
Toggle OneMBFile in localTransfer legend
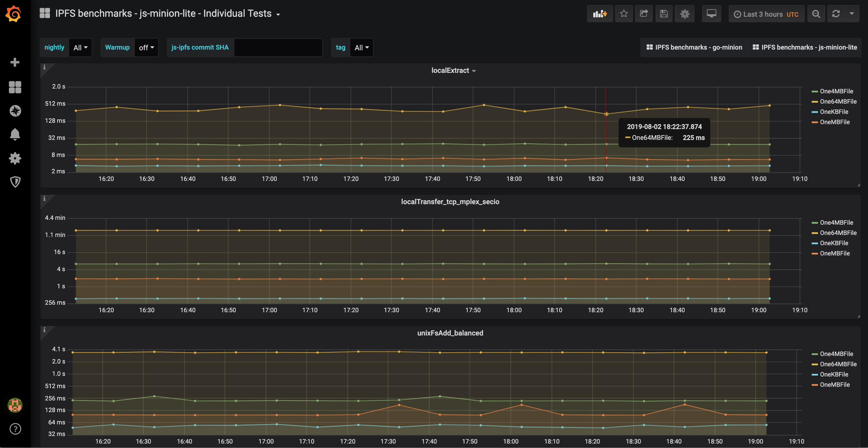pyautogui.click(x=835, y=253)
